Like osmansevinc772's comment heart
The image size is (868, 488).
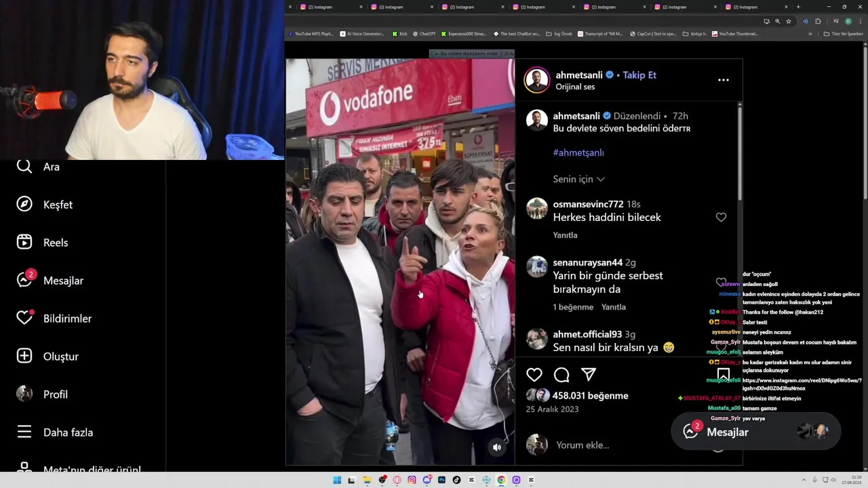[721, 217]
